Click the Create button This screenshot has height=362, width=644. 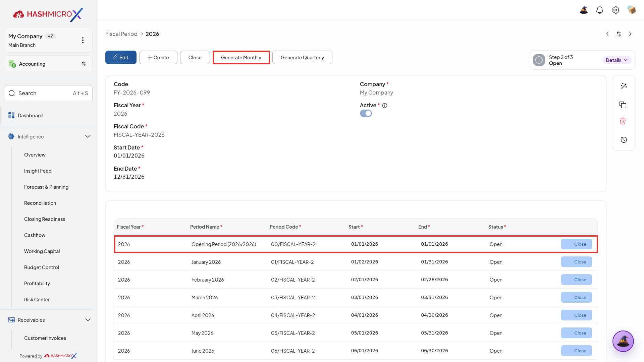158,57
